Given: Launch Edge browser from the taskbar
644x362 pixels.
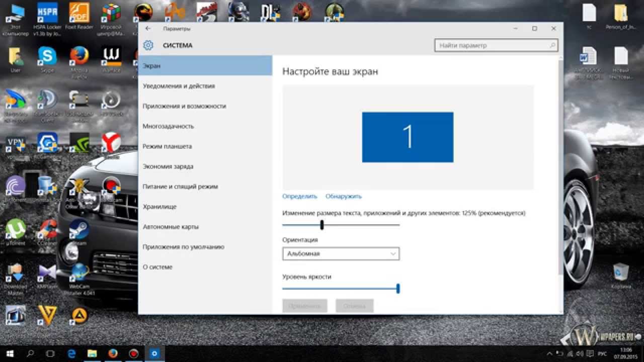Looking at the screenshot, I should (x=71, y=353).
